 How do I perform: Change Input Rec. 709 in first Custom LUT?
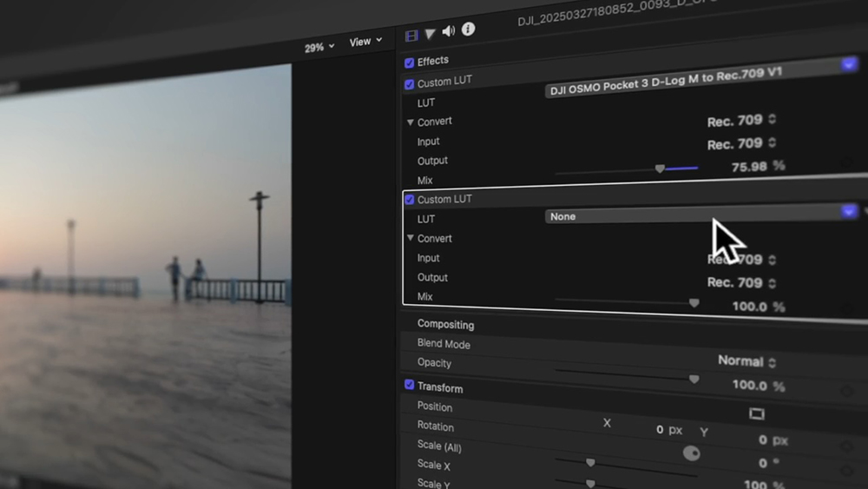pyautogui.click(x=742, y=121)
